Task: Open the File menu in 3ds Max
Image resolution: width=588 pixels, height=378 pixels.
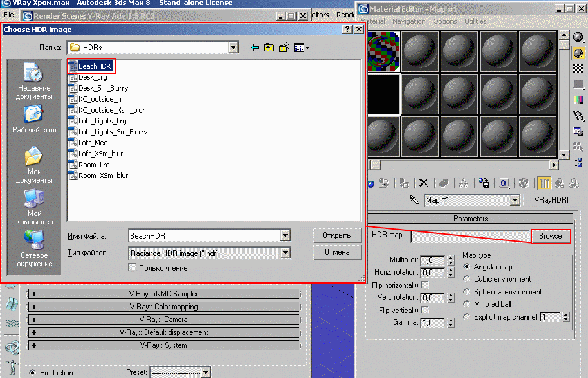Action: [8, 15]
